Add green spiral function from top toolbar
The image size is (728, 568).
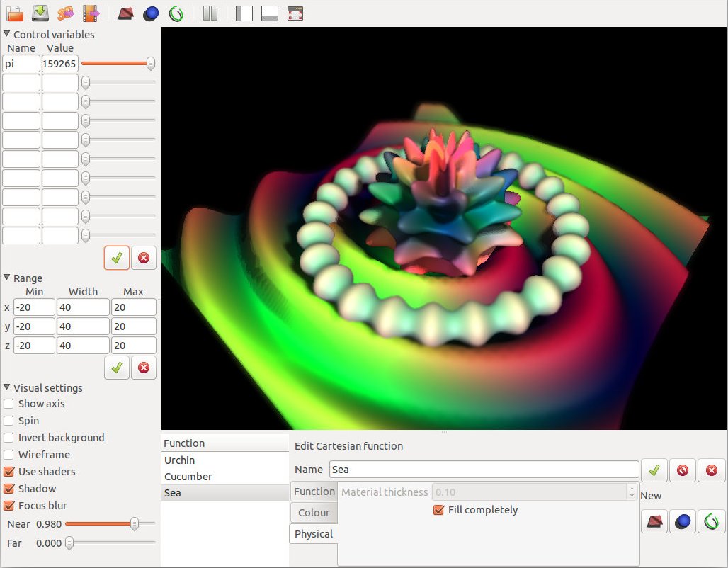click(x=176, y=13)
